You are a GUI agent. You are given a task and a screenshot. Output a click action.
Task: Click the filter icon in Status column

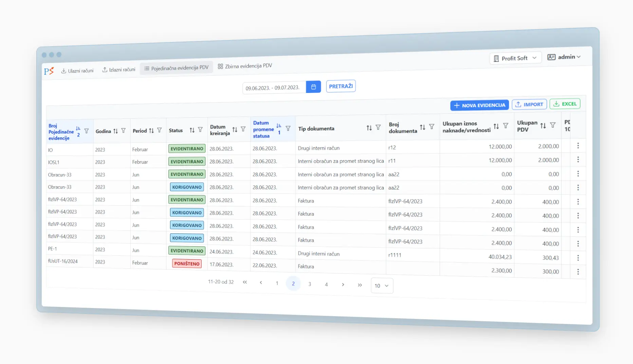pos(200,130)
